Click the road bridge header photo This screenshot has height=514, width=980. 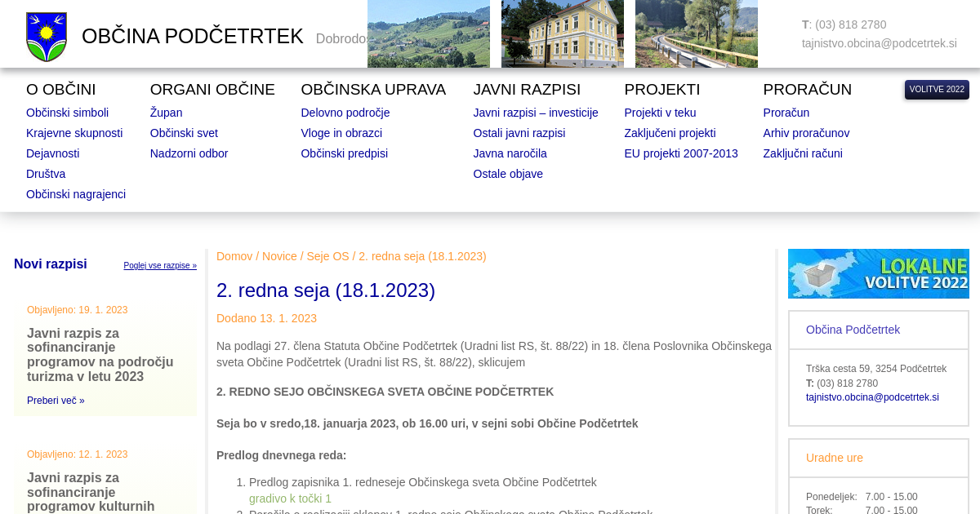(696, 33)
